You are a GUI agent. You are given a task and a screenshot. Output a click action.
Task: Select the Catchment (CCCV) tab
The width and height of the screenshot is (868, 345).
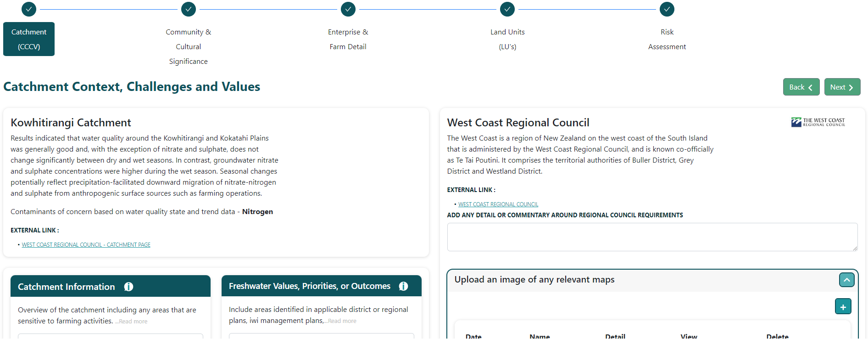pyautogui.click(x=29, y=39)
